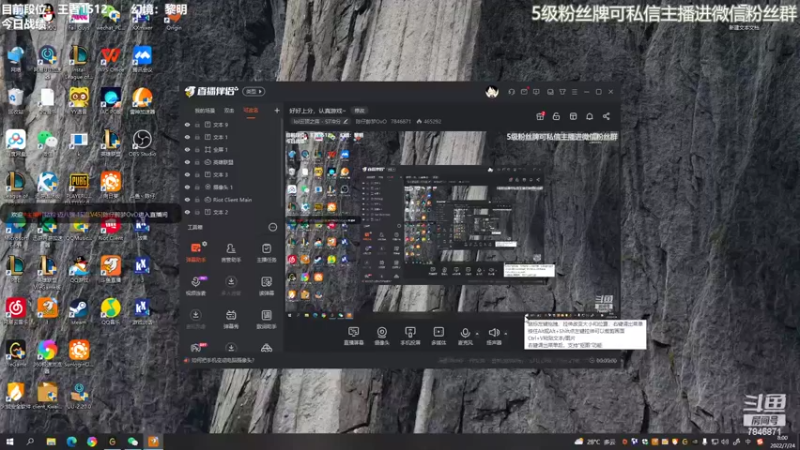Screen dimensions: 800x450
Task: Open the Windows Start menu
Action: 10,442
